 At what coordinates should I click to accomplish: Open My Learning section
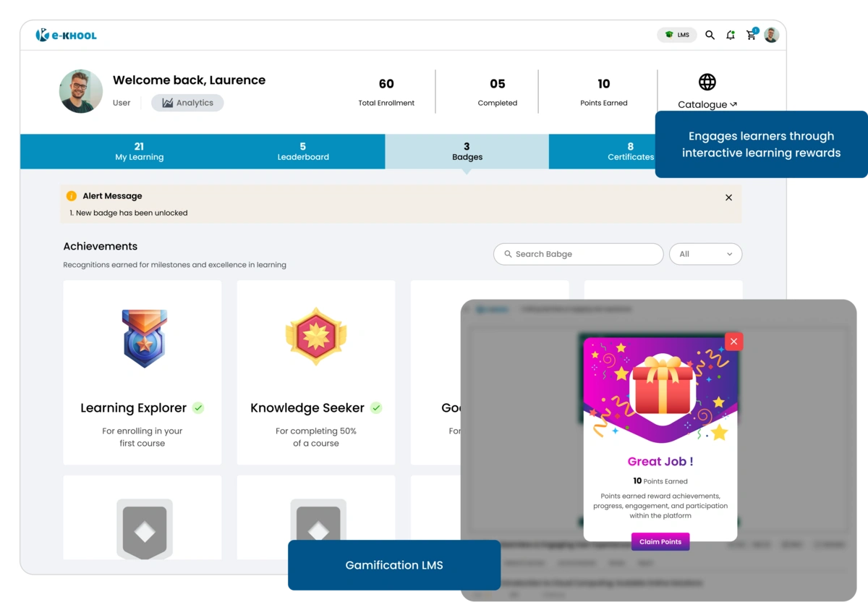point(139,151)
